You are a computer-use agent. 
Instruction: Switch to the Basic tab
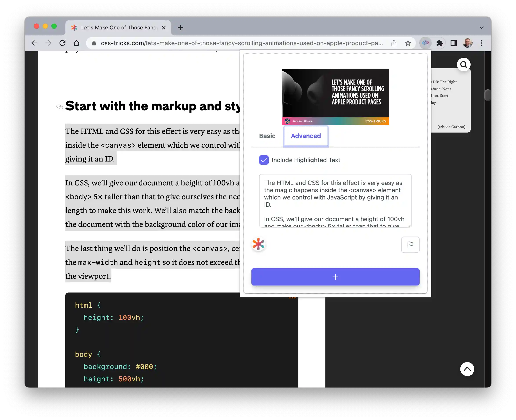pos(267,136)
